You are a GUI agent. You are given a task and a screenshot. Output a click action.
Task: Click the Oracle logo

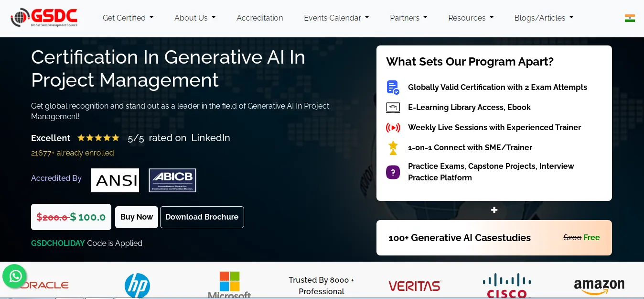[43, 285]
